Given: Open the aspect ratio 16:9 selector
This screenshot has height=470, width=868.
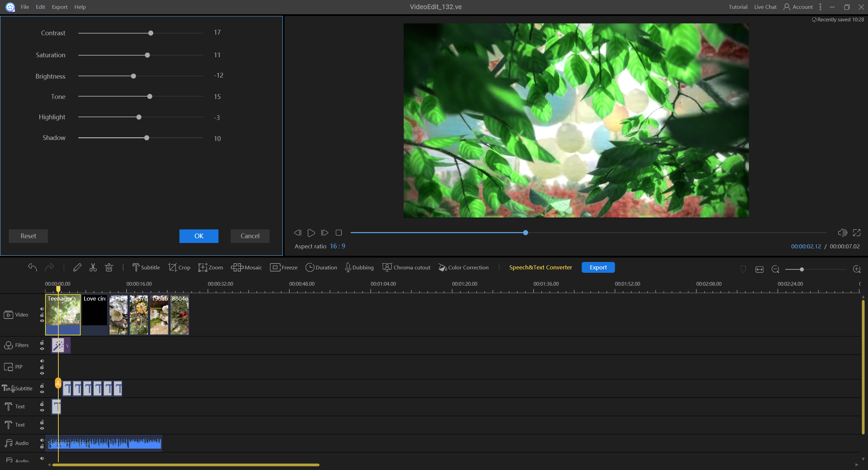Looking at the screenshot, I should tap(337, 246).
